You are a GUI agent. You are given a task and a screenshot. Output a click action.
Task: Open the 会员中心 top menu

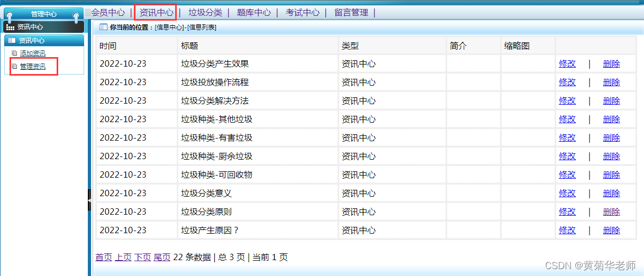click(x=108, y=12)
